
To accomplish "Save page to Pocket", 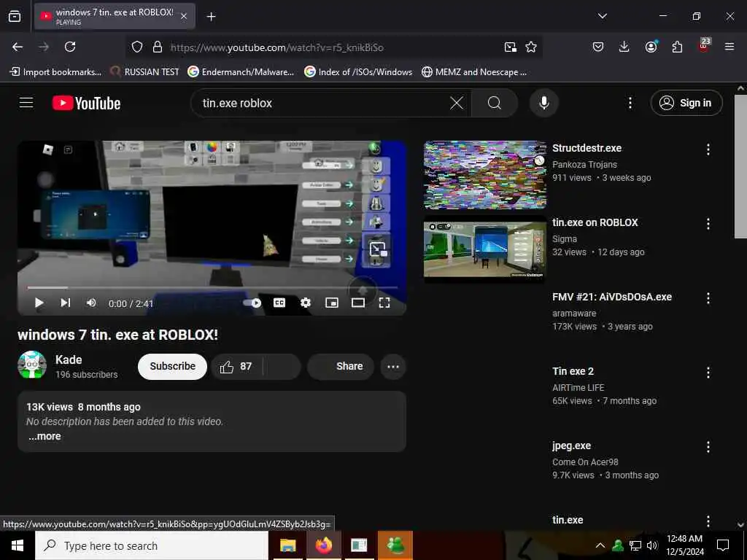I will click(598, 47).
